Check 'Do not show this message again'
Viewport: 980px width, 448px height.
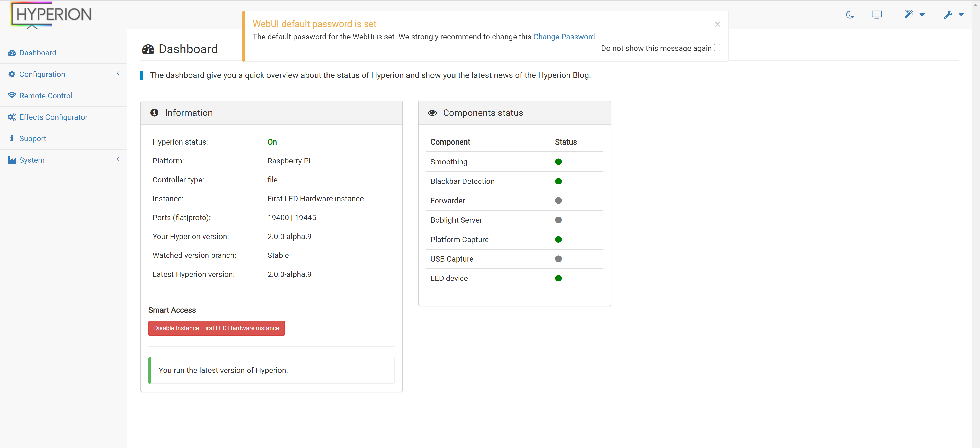click(x=717, y=48)
